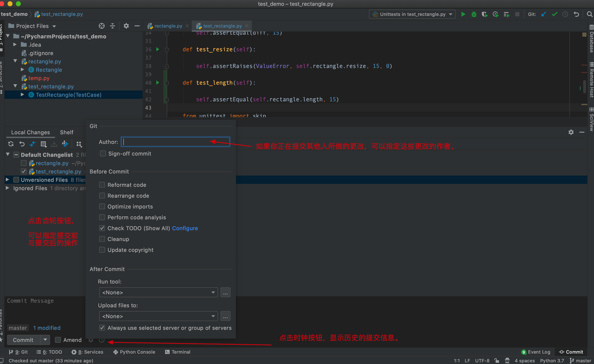Image resolution: width=594 pixels, height=364 pixels.
Task: Enable the Reformat code checkbox
Action: 102,185
